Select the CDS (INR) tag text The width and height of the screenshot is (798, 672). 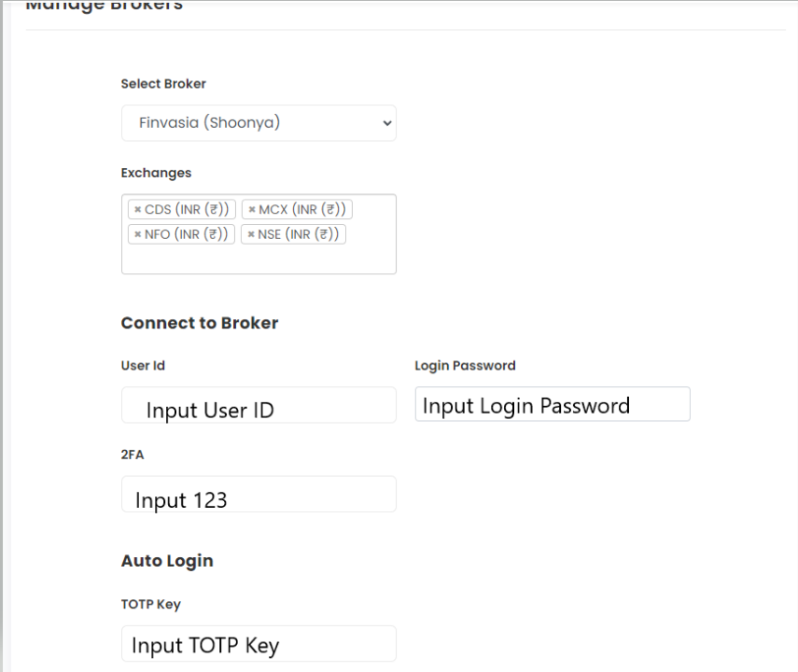(x=187, y=209)
